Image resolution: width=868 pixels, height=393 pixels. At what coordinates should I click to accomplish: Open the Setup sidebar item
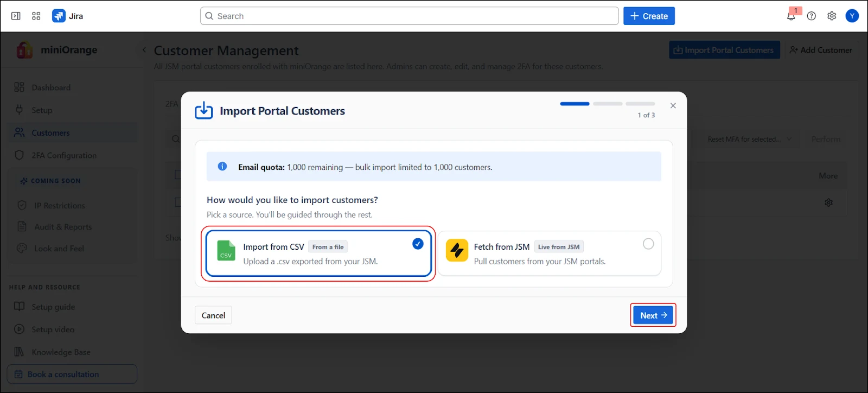tap(72, 110)
